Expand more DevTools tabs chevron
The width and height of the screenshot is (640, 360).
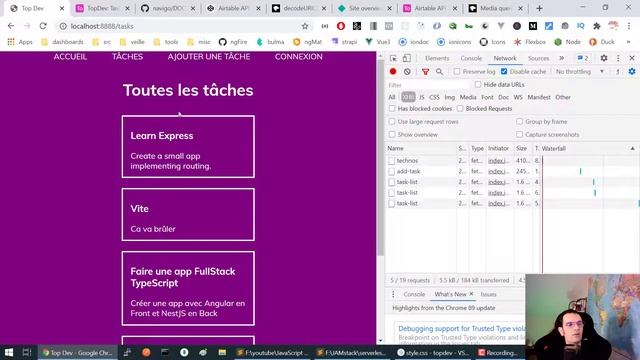tap(562, 58)
